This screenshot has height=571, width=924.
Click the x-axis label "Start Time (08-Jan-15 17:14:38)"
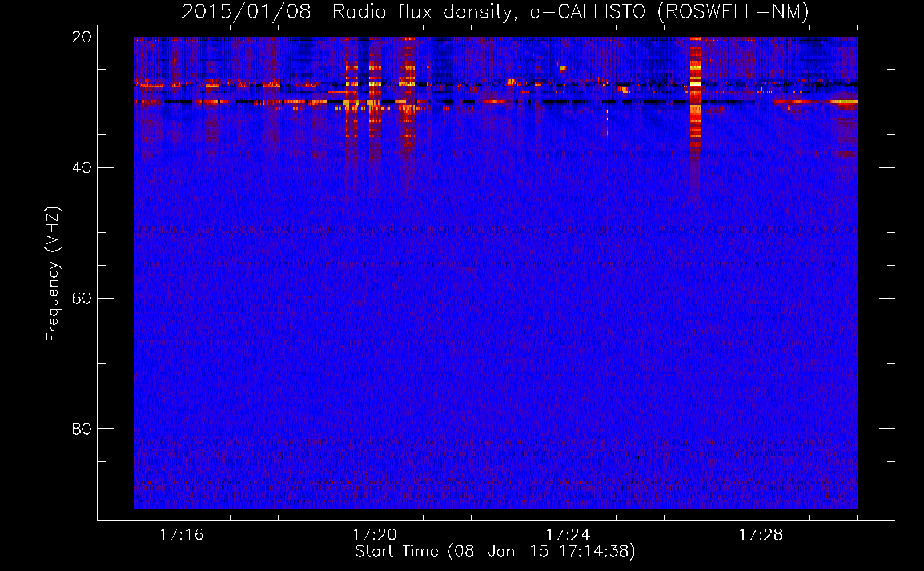(x=495, y=552)
